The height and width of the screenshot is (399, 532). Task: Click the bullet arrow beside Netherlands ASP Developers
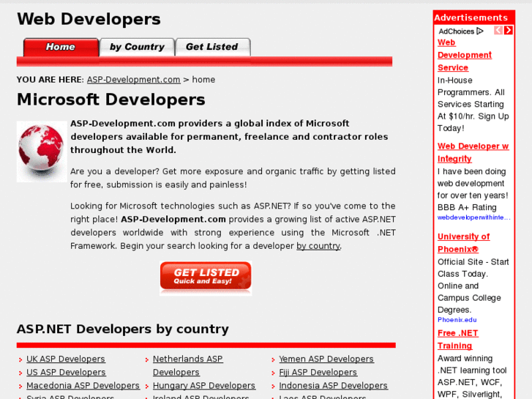147,359
